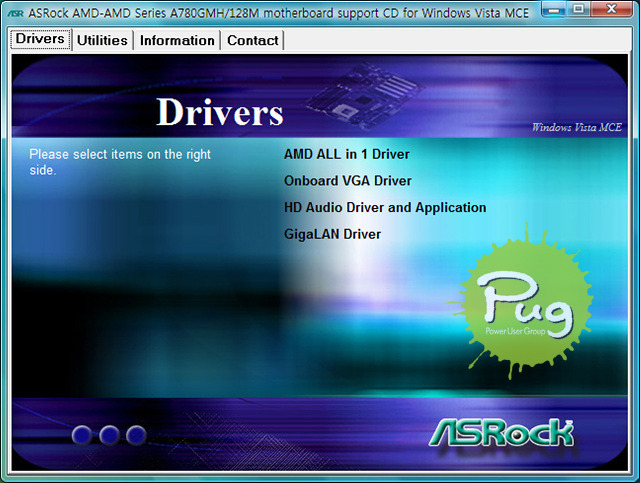Open the Information tab
Image resolution: width=640 pixels, height=483 pixels.
point(177,40)
